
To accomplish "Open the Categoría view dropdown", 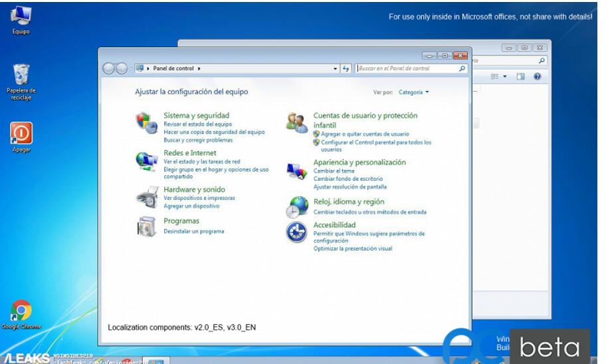I will coord(413,92).
